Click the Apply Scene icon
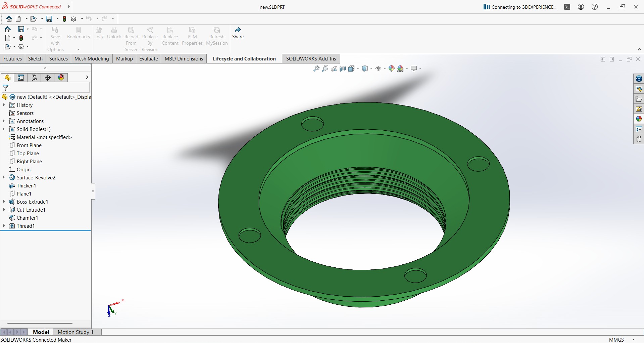Viewport: 644px width, 343px height. pyautogui.click(x=400, y=69)
